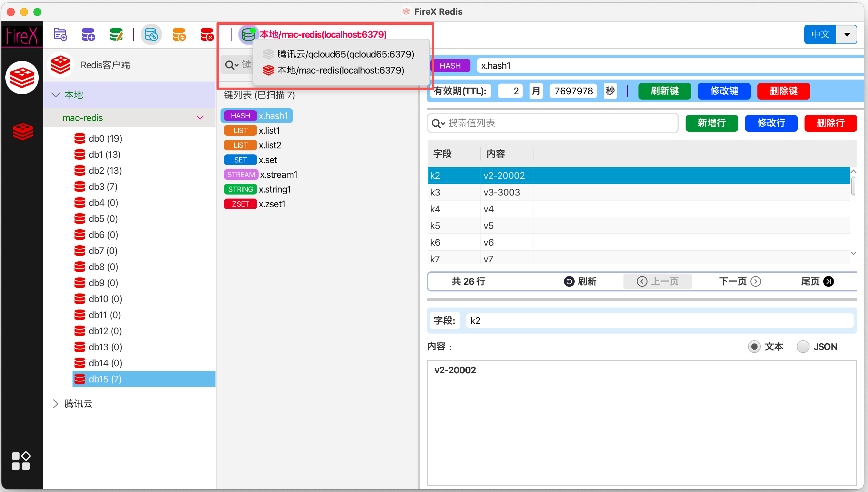Choose 本地/mac-redis from connection menu

[340, 70]
